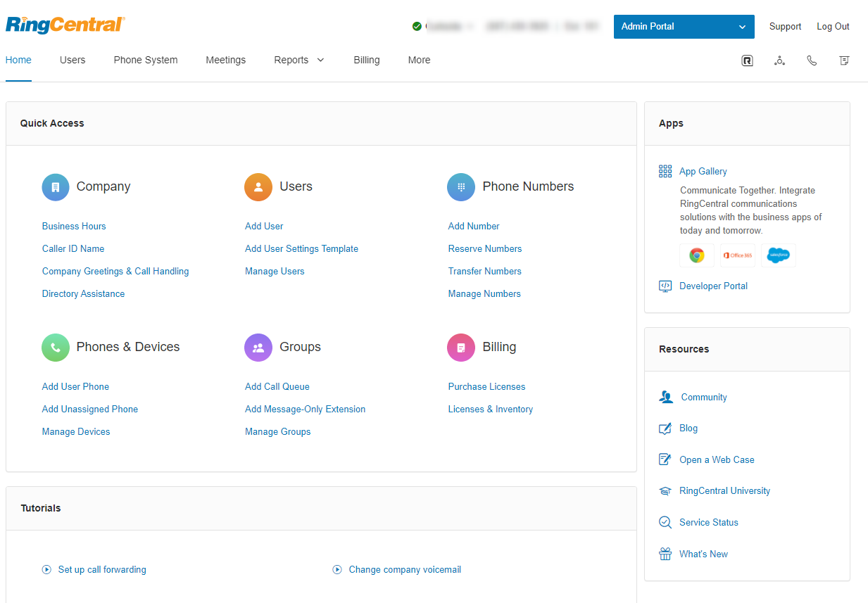Click the Community people icon
The height and width of the screenshot is (603, 868).
[666, 397]
